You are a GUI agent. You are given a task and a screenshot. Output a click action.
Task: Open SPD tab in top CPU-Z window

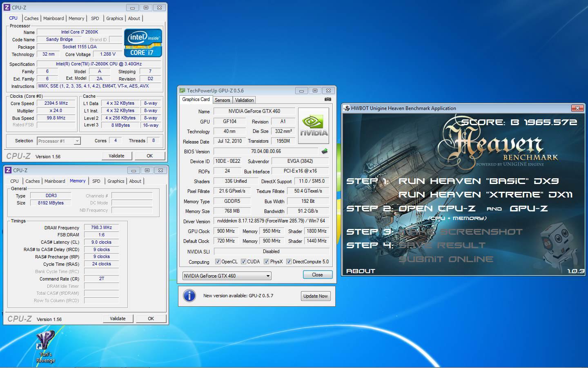click(x=95, y=18)
